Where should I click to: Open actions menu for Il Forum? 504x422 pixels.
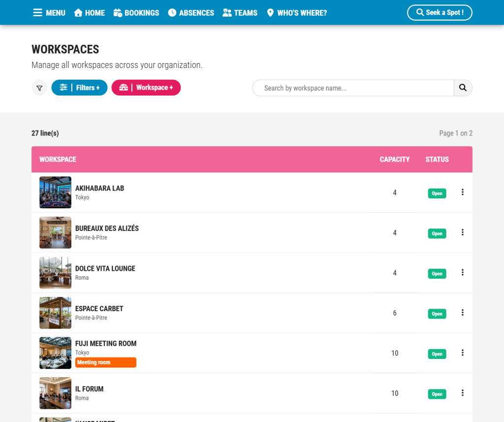[463, 393]
